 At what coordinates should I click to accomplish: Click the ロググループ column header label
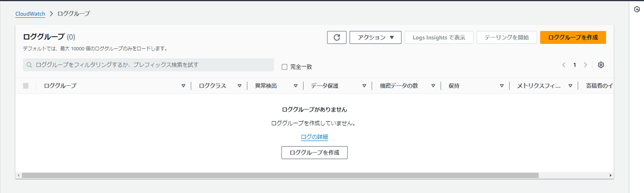[x=60, y=86]
